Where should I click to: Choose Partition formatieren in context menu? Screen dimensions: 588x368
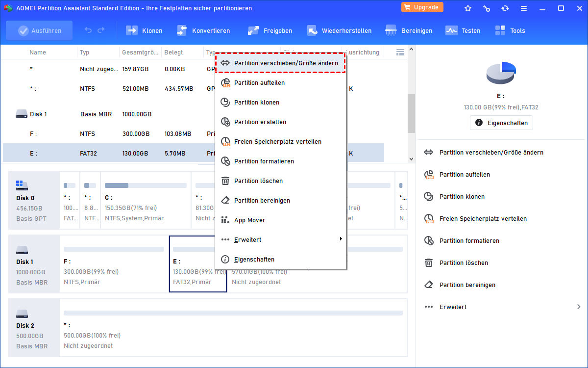click(281, 161)
